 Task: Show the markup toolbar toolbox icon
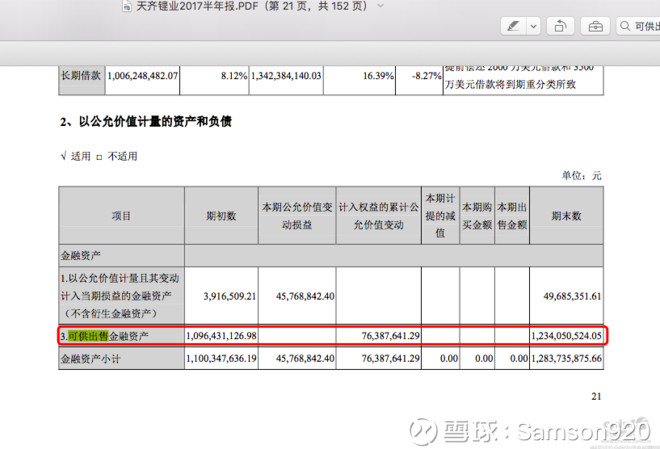click(595, 26)
